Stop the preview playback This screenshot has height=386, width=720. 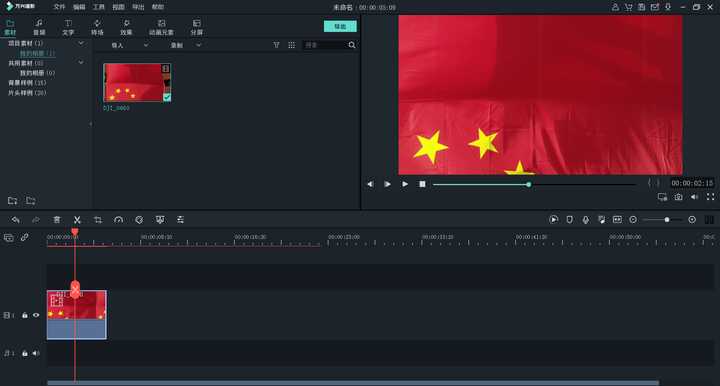pos(422,184)
